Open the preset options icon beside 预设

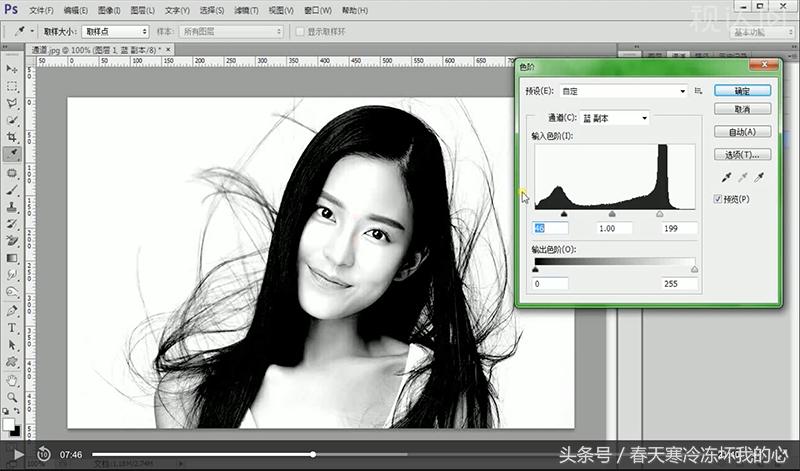pyautogui.click(x=698, y=91)
